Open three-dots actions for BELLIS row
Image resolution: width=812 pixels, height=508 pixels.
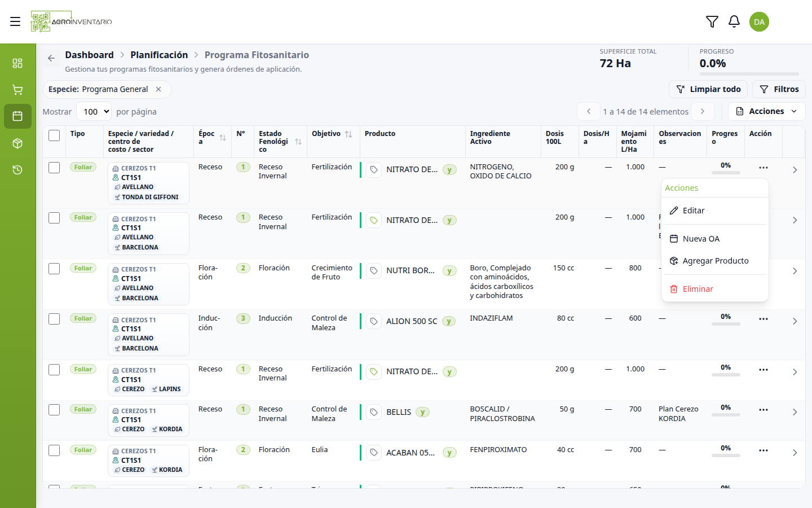(764, 410)
